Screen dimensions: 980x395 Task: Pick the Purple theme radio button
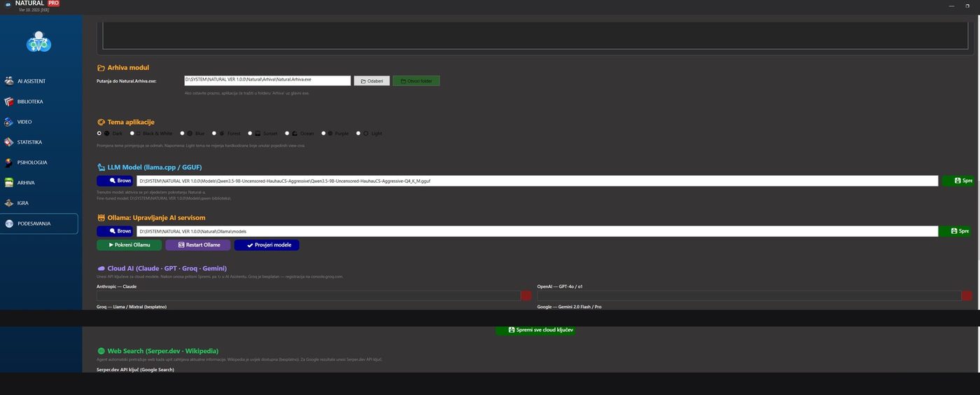coord(323,133)
